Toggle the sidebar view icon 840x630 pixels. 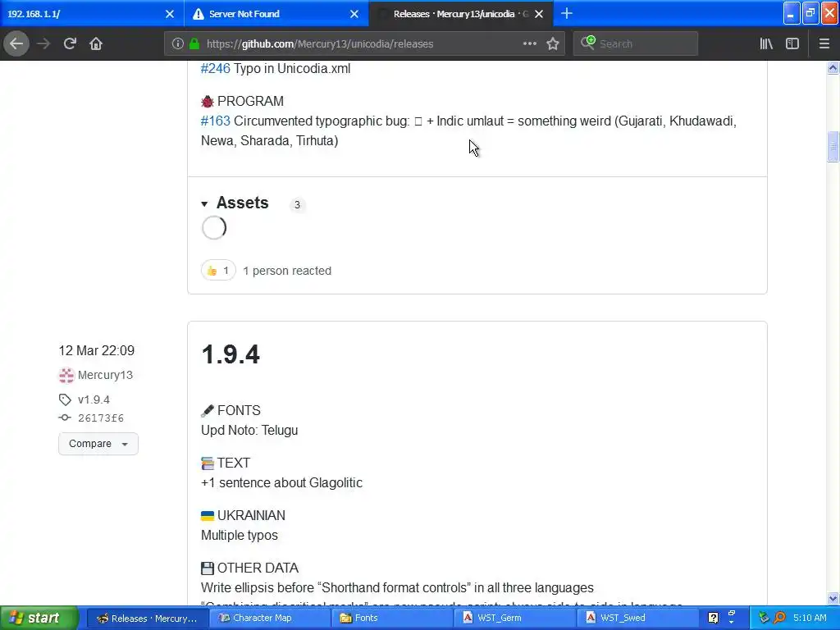(x=792, y=43)
